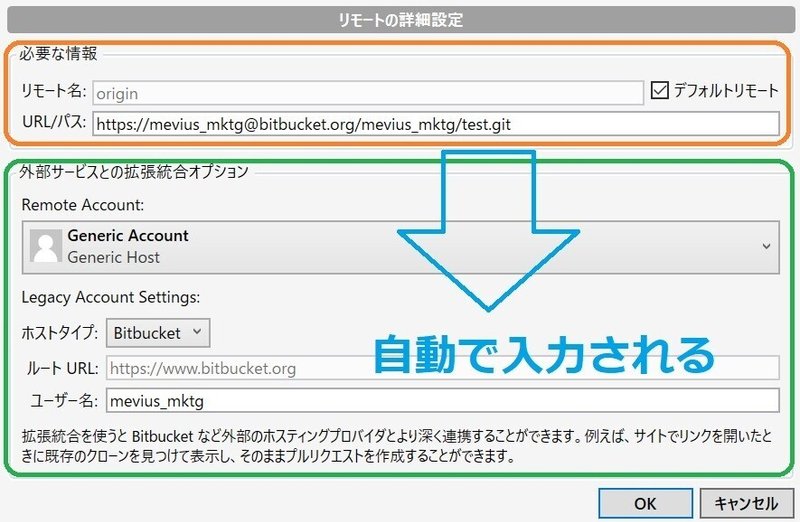Click the Remote Account dropdown chevron
This screenshot has height=522, width=800.
coord(766,246)
